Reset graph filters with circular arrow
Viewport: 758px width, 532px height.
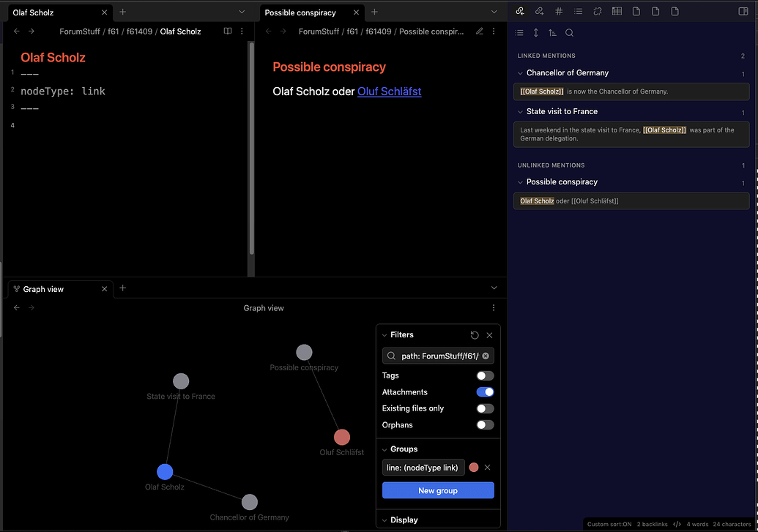tap(475, 335)
